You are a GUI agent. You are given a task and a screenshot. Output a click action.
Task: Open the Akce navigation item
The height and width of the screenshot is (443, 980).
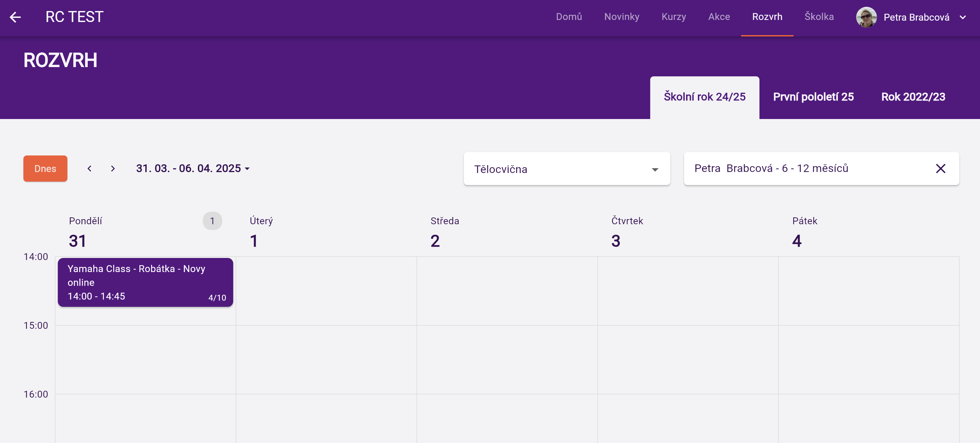718,17
